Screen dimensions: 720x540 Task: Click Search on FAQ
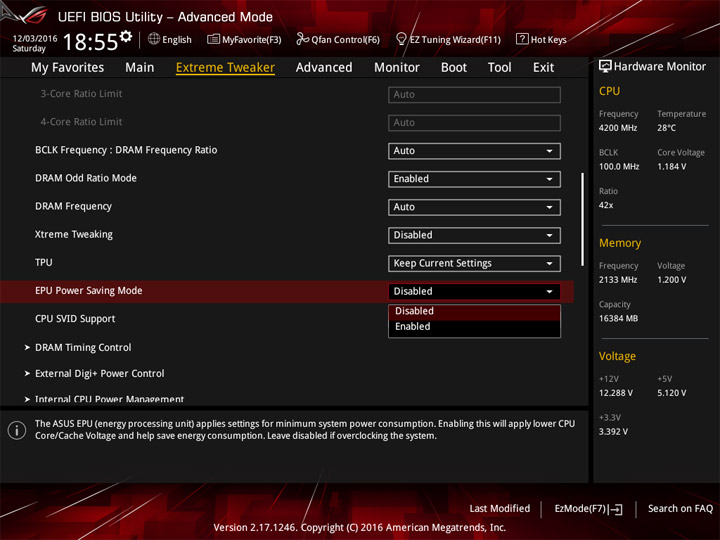[x=680, y=509]
